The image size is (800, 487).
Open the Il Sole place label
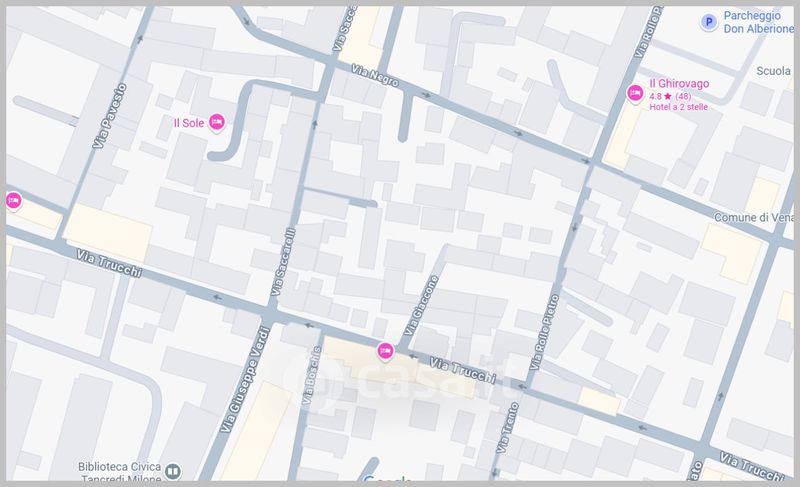tap(188, 123)
